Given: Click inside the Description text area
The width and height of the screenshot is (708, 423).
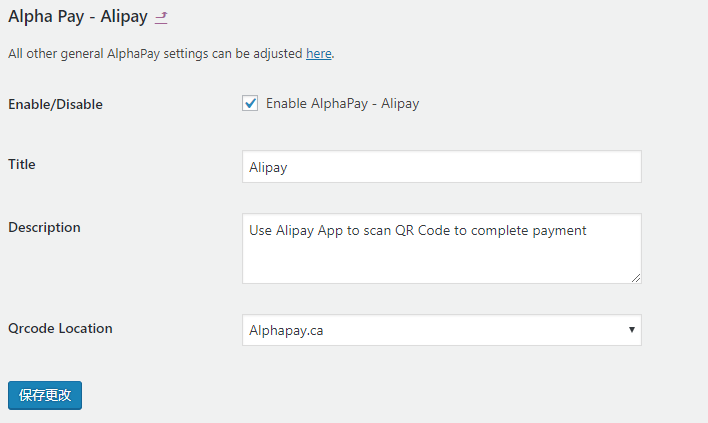Looking at the screenshot, I should 442,248.
